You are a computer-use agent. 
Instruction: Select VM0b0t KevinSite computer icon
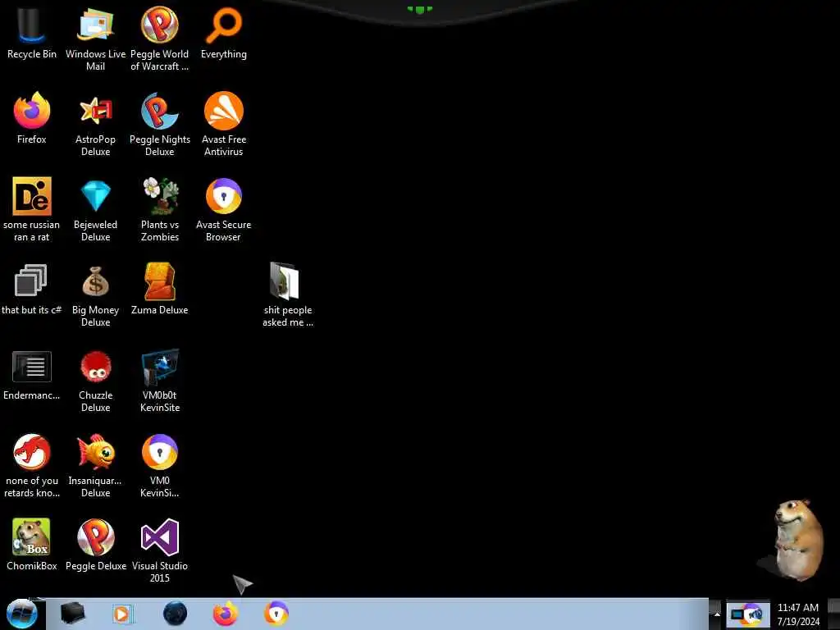pyautogui.click(x=160, y=381)
